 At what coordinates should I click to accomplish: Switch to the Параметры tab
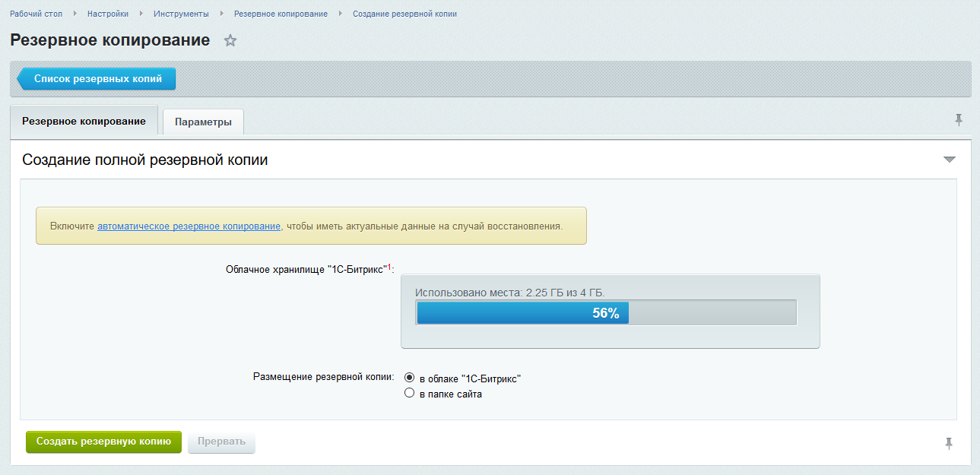pos(203,122)
